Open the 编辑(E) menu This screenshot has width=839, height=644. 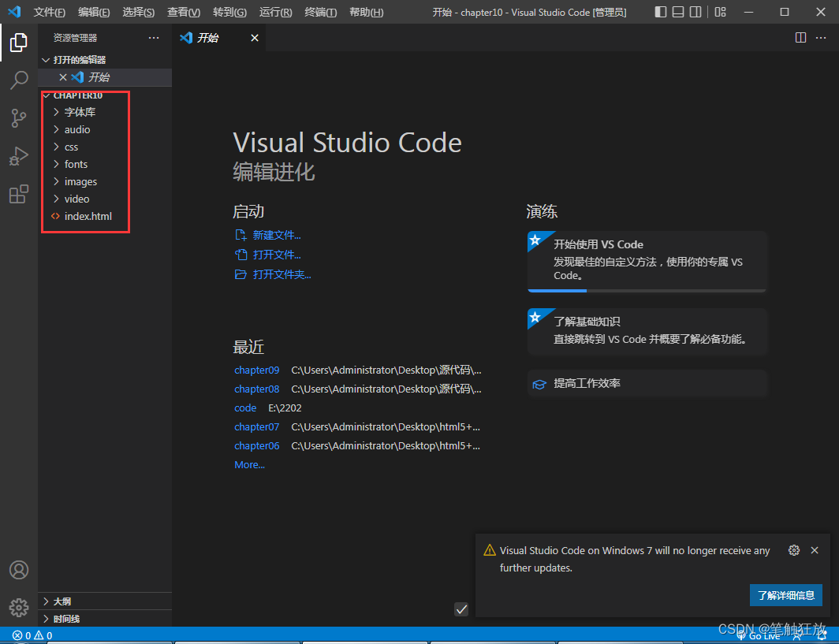tap(94, 12)
